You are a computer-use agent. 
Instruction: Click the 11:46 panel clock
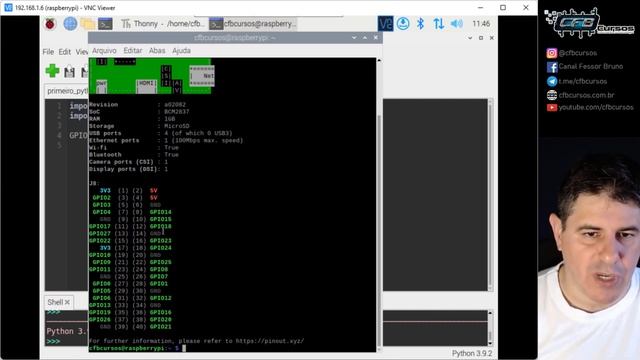481,24
